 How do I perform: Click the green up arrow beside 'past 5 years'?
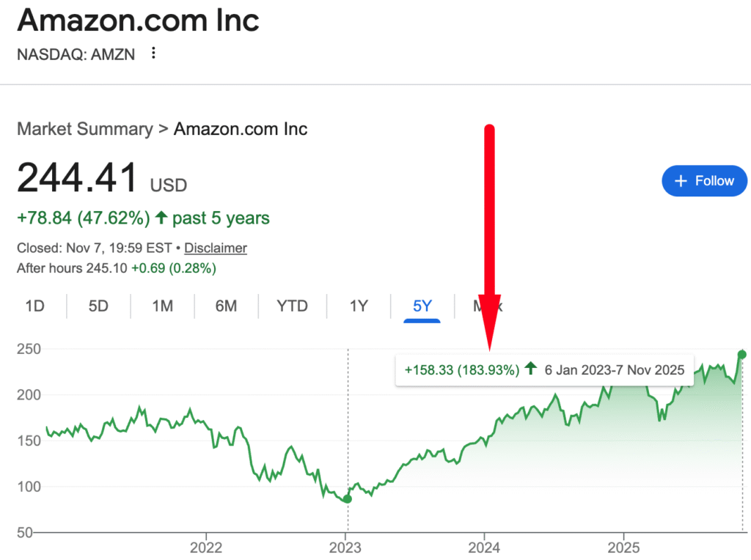(x=162, y=218)
